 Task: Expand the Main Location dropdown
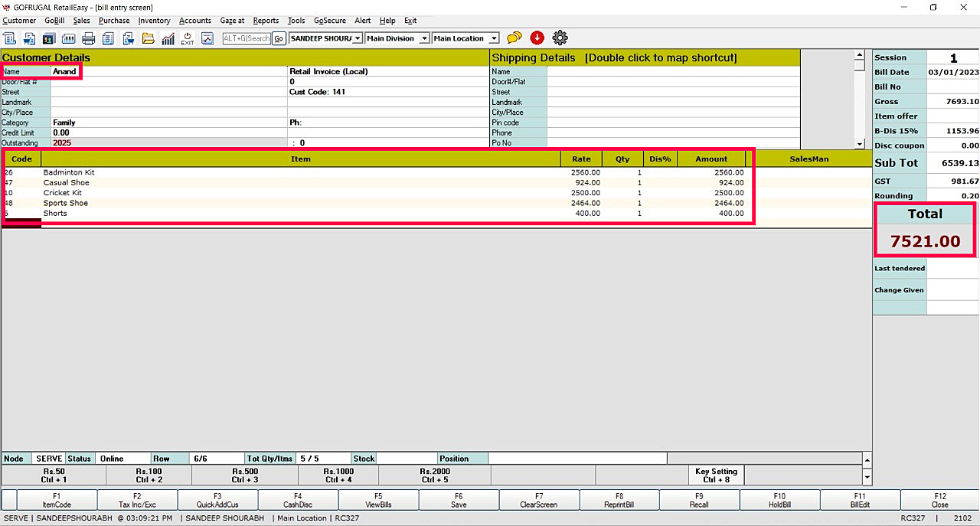(494, 38)
